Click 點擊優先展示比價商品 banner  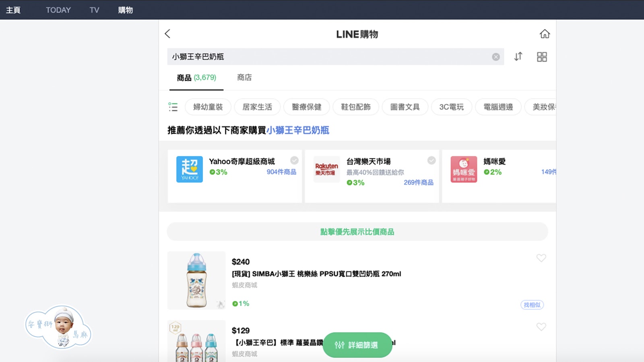click(x=357, y=232)
